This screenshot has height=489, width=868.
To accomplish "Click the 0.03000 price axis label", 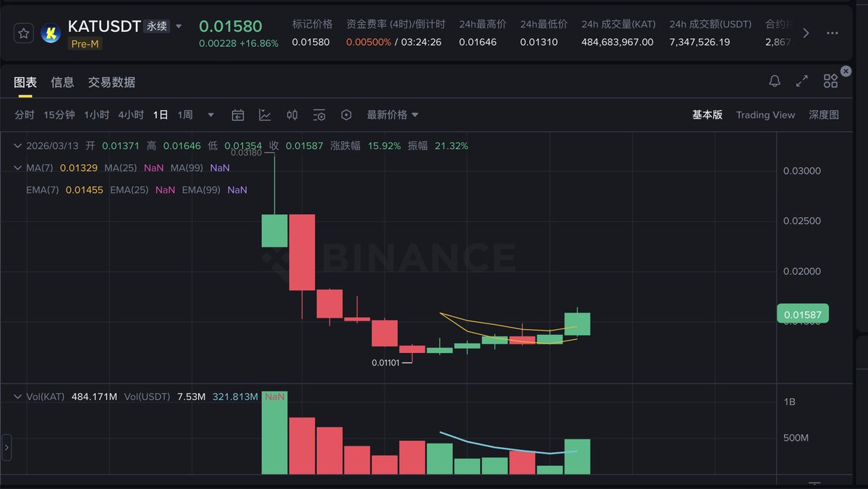I will [802, 171].
